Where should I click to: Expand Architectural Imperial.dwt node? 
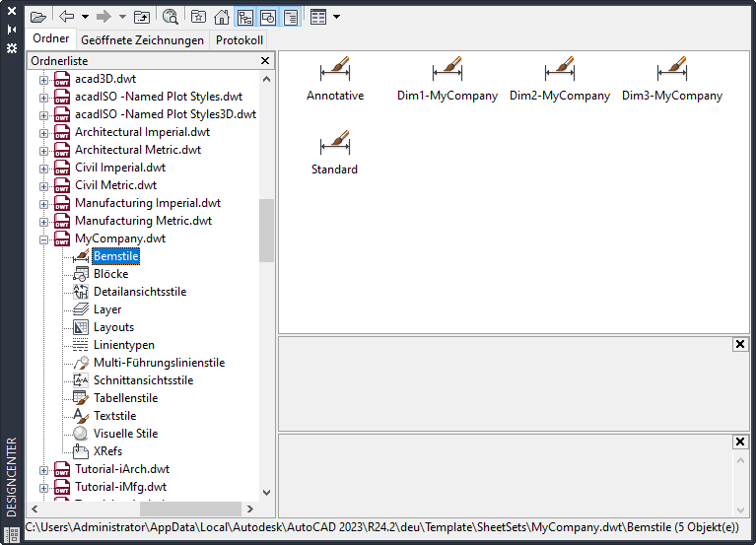coord(43,133)
